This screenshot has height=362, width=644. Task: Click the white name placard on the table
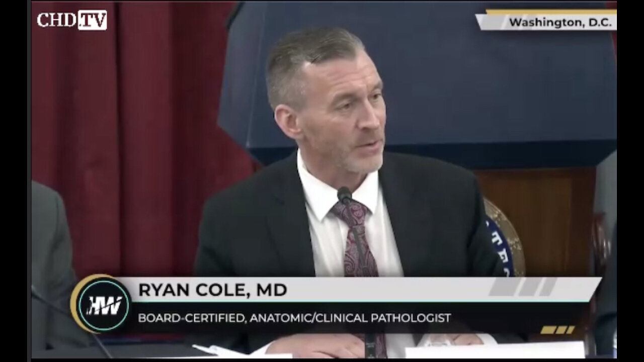(495, 350)
